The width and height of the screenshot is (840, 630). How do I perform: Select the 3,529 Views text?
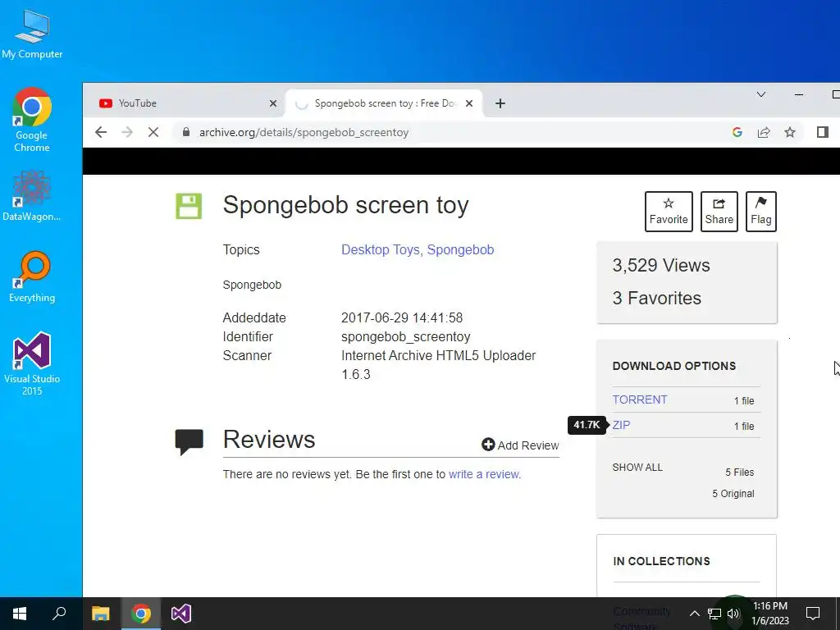point(661,265)
